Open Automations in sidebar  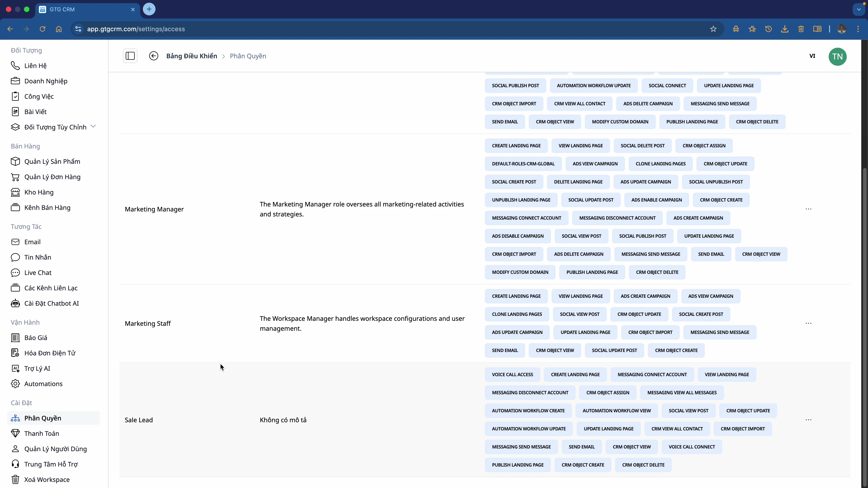[43, 384]
